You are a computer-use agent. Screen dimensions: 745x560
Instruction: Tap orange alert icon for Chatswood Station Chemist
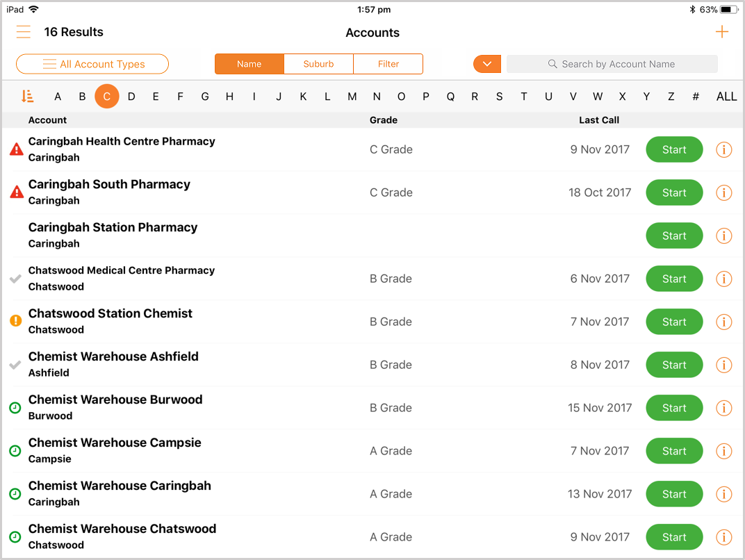(x=16, y=320)
